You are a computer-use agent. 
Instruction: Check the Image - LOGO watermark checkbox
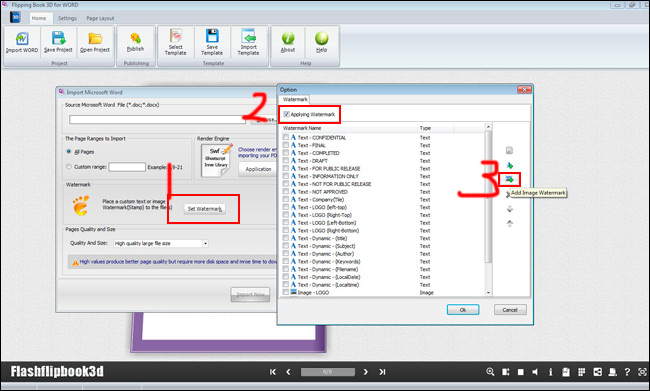286,292
